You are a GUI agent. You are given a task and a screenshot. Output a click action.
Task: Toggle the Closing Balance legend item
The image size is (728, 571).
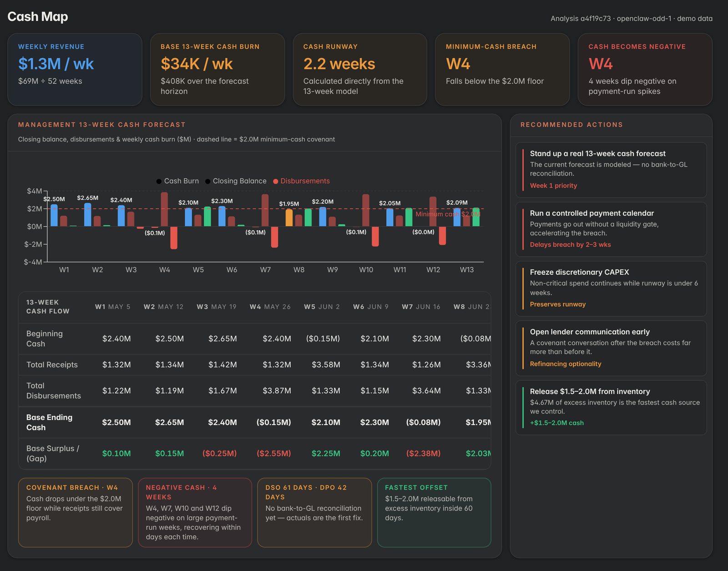(236, 181)
